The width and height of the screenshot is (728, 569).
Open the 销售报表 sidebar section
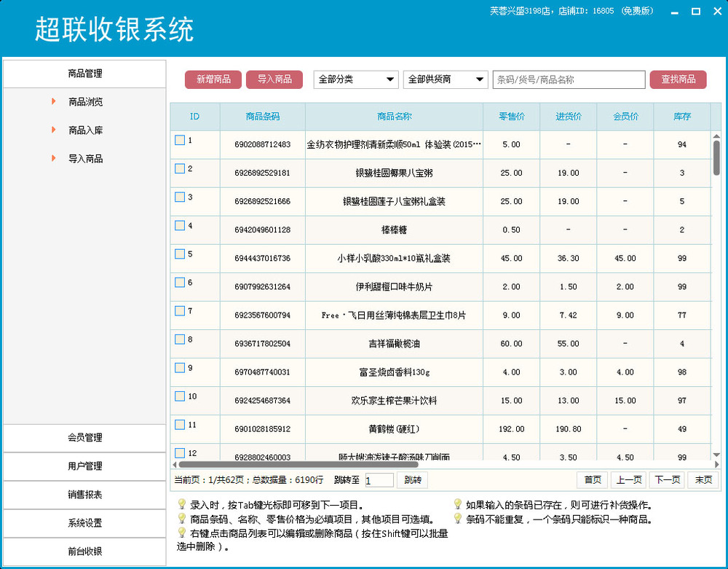click(x=84, y=494)
